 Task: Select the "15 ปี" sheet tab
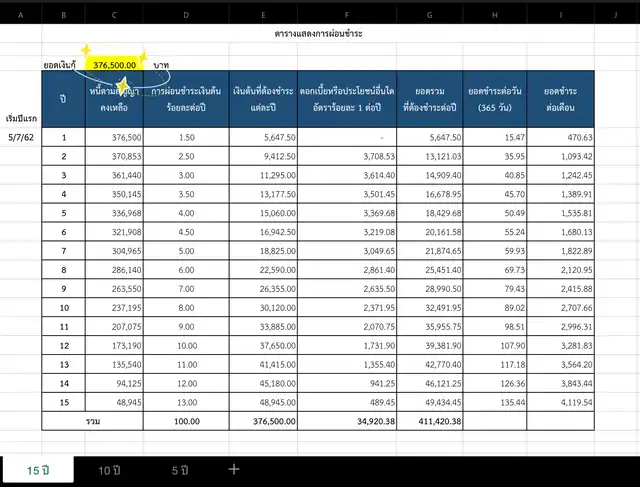(x=40, y=469)
